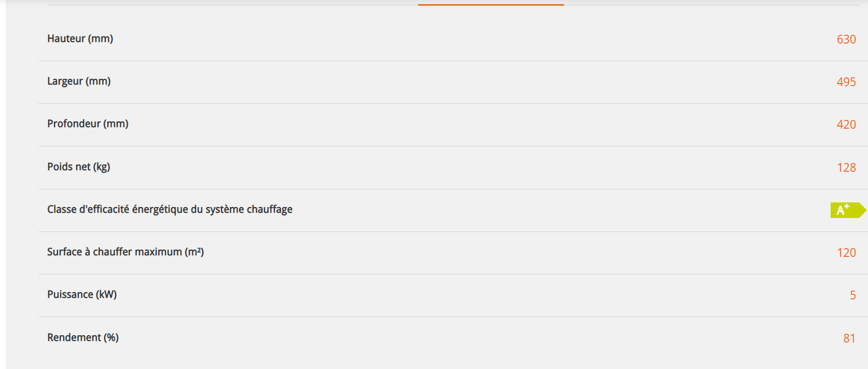868x369 pixels.
Task: Click the height value 630
Action: (x=846, y=39)
